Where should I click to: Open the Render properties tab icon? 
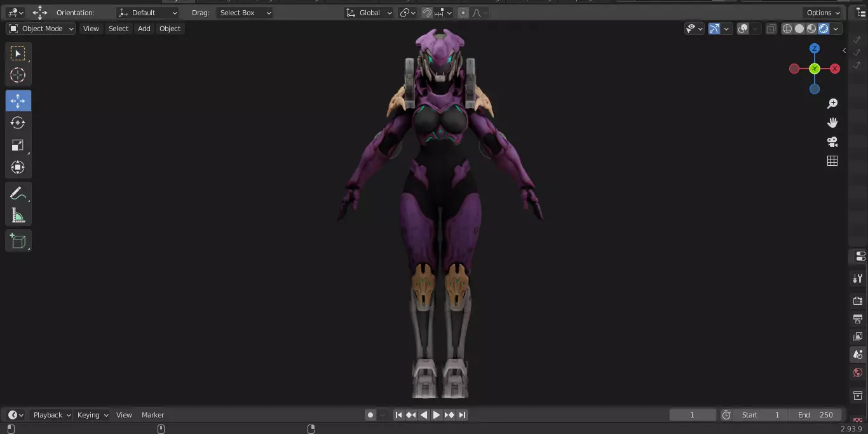point(858,301)
